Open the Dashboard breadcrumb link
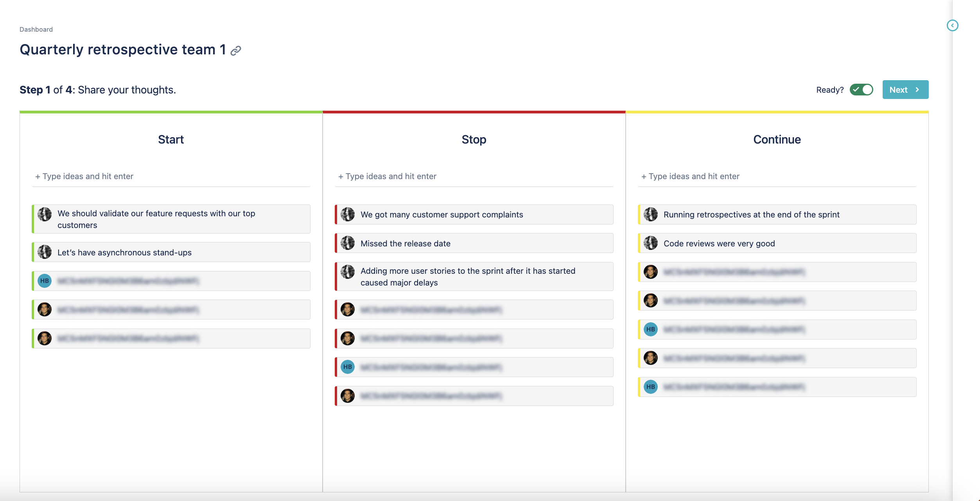980x501 pixels. (x=36, y=29)
